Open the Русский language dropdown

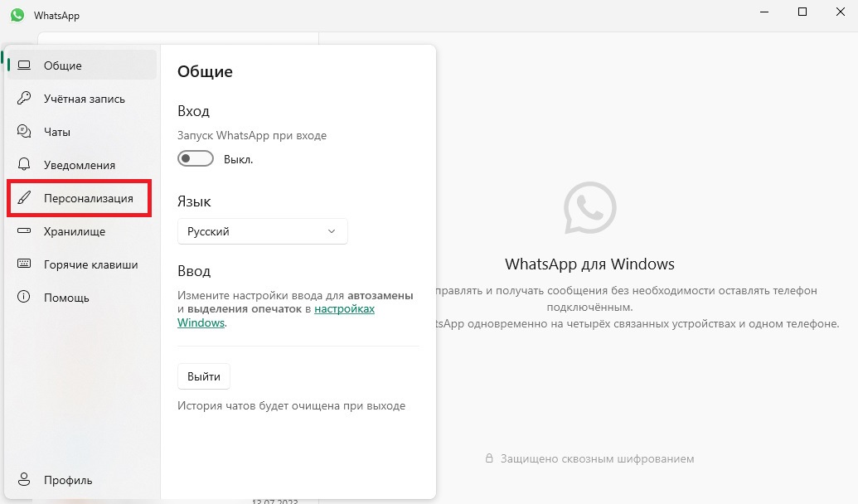262,231
